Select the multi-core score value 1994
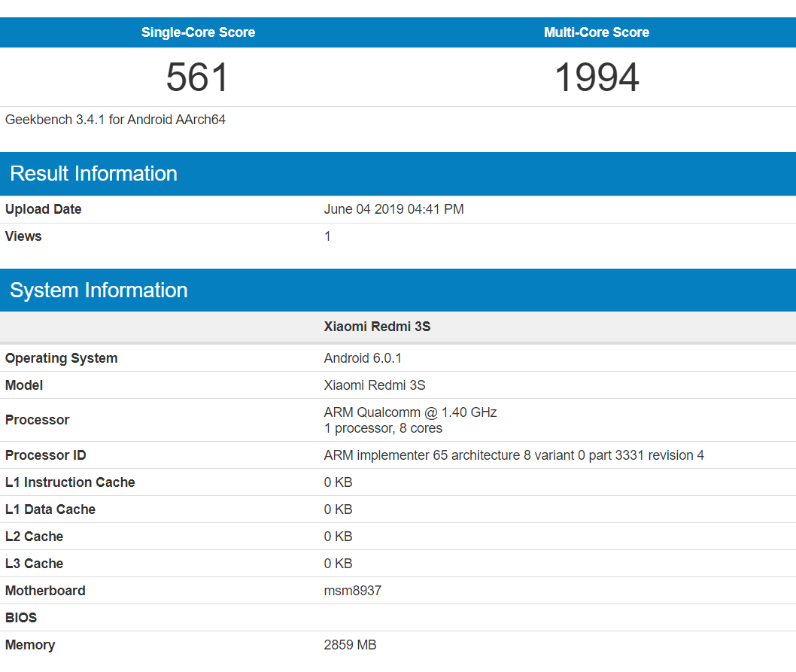The height and width of the screenshot is (672, 796). pos(597,78)
